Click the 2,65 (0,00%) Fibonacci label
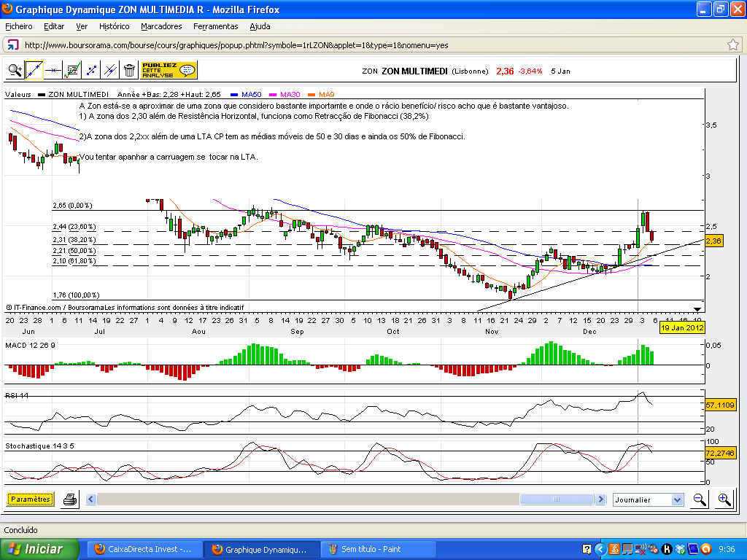Image resolution: width=747 pixels, height=560 pixels. 72,206
